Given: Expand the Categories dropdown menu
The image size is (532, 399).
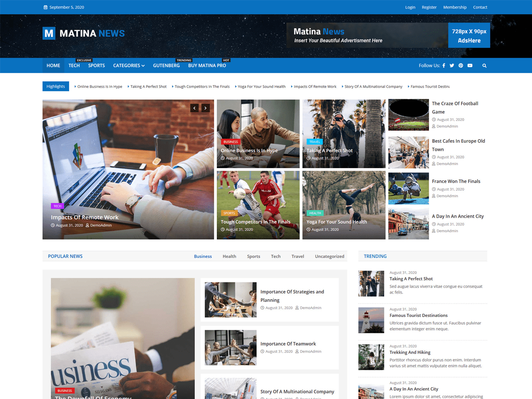Looking at the screenshot, I should [129, 65].
